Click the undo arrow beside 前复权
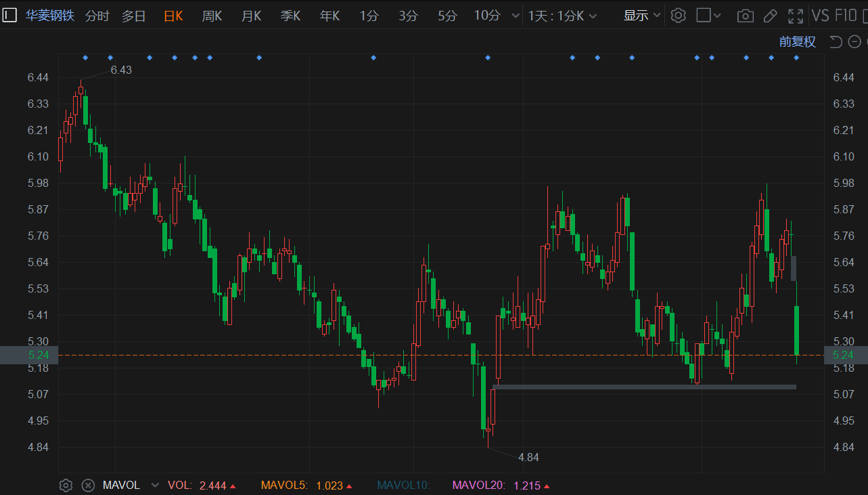 pos(836,42)
